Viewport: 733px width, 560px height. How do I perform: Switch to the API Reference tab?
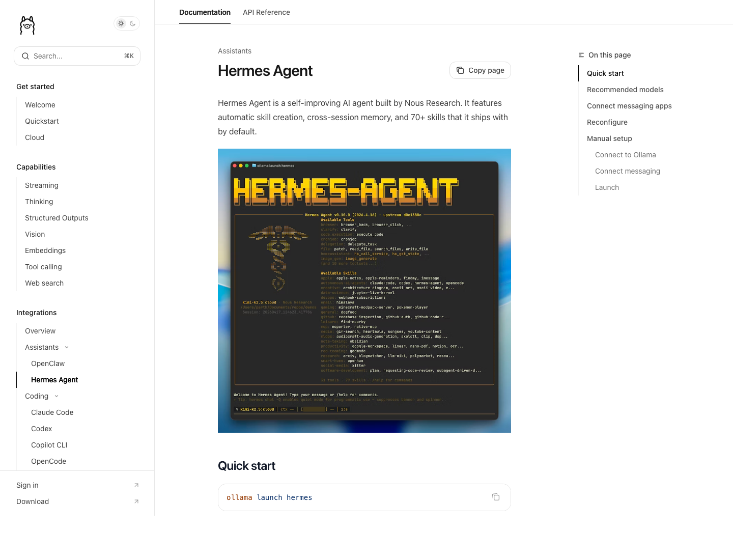[266, 12]
